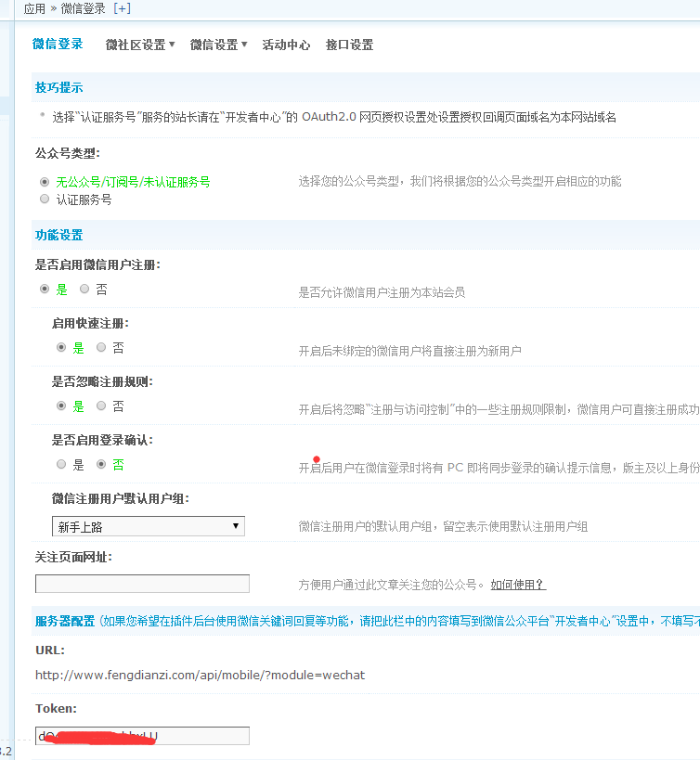Click the 技巧提示 section heading
This screenshot has height=760, width=700.
[59, 88]
